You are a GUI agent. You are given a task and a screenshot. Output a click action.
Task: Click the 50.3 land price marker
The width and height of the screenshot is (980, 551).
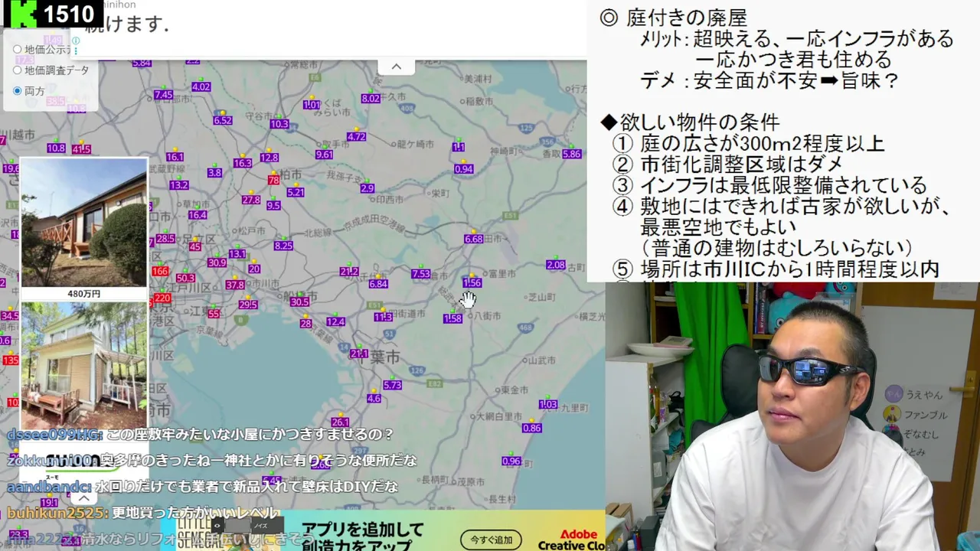[x=185, y=279]
